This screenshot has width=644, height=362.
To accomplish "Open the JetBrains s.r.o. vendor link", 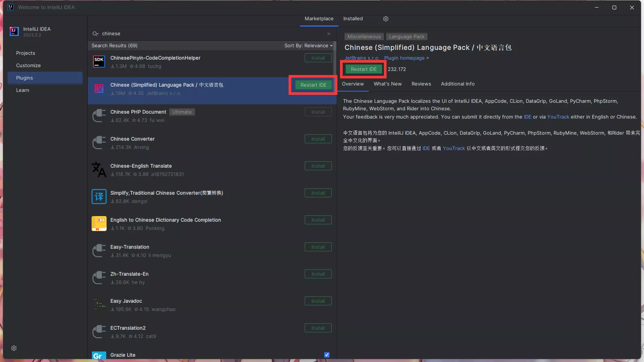I will click(x=362, y=58).
